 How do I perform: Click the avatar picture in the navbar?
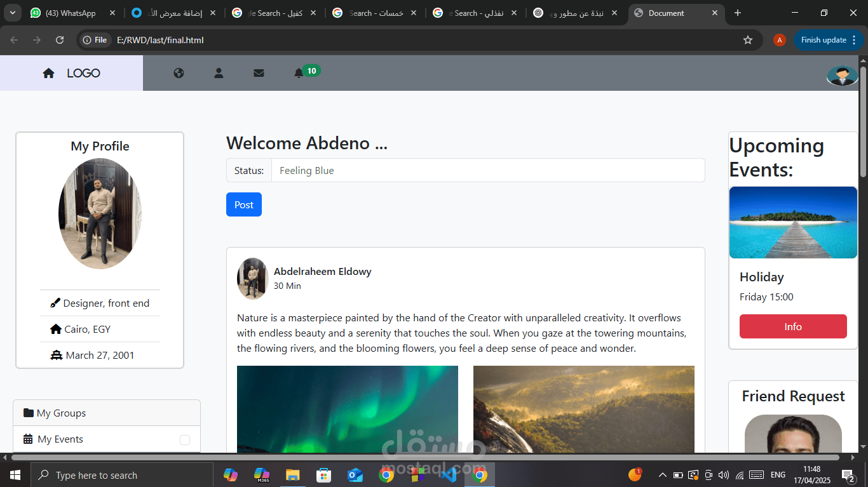[x=842, y=76]
